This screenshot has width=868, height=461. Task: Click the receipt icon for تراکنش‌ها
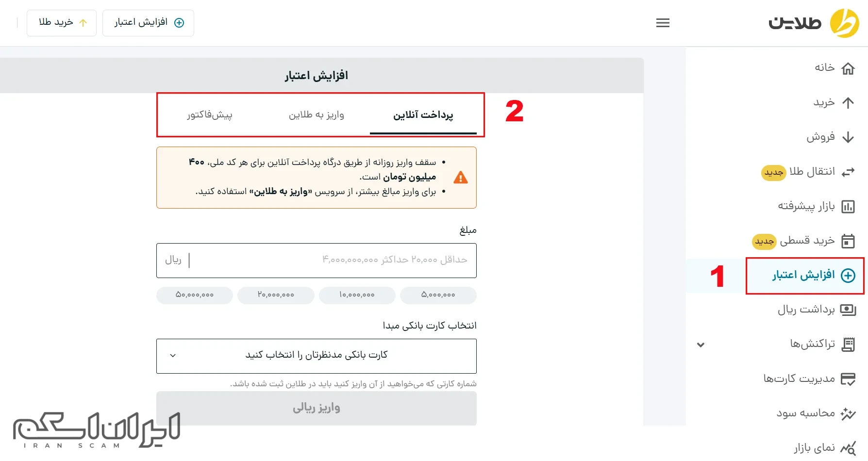(848, 345)
